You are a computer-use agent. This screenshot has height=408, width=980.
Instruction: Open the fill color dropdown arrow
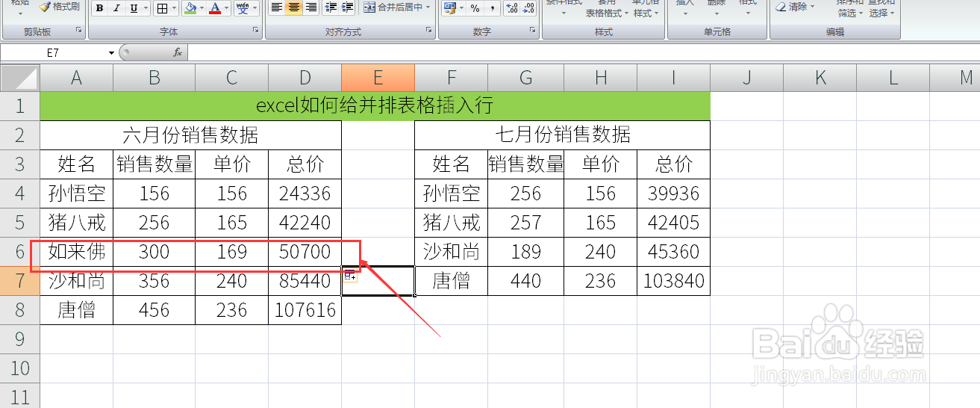pyautogui.click(x=202, y=8)
